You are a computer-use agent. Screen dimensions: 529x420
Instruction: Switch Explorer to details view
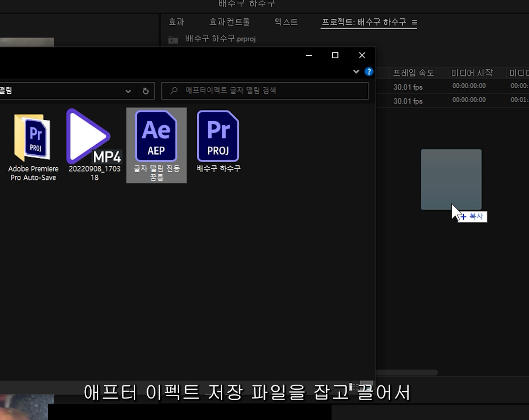354,386
